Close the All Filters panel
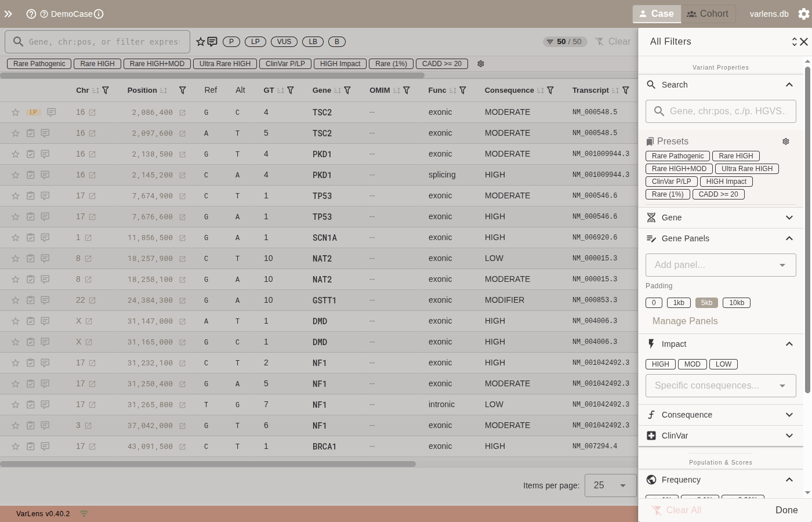Screen dimensions: 812x522 click(804, 42)
